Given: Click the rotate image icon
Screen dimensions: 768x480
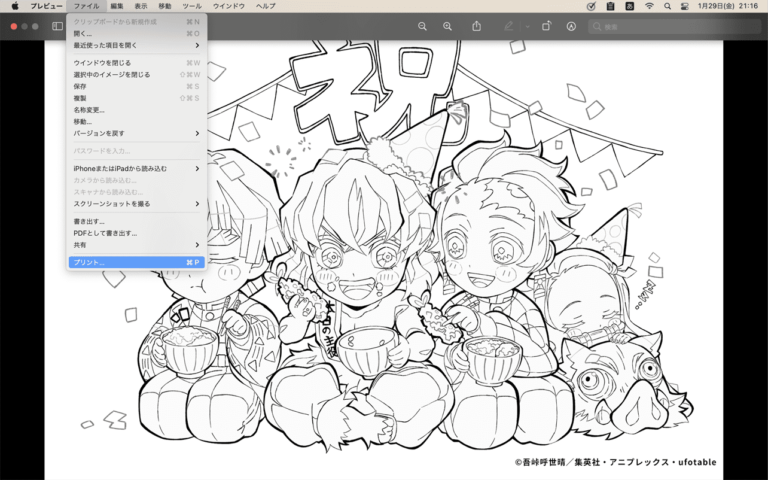Looking at the screenshot, I should [x=547, y=26].
